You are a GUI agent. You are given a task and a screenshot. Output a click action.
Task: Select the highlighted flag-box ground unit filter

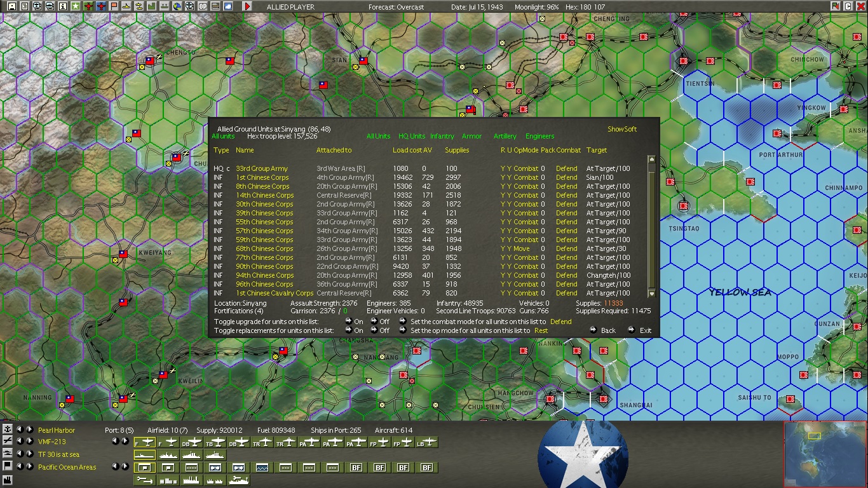pyautogui.click(x=144, y=468)
